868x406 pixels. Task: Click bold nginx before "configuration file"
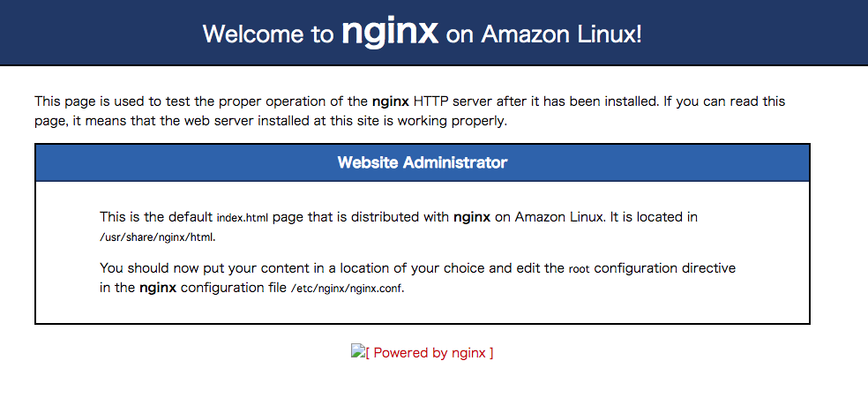tap(158, 289)
